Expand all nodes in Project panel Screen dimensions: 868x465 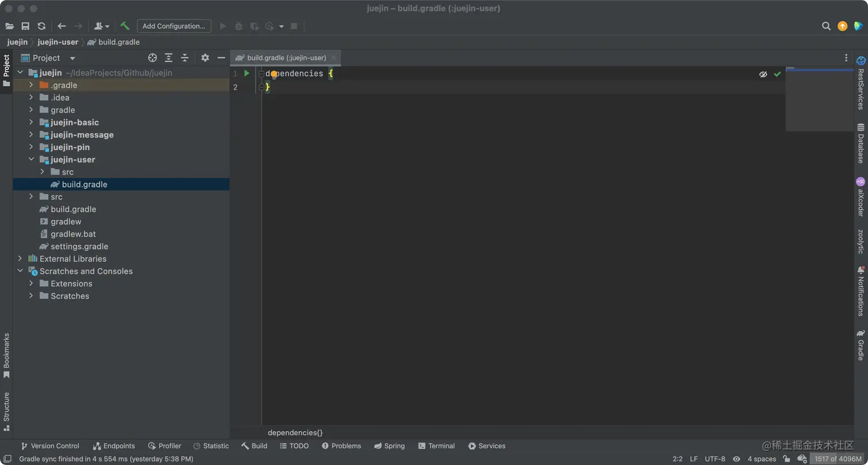[168, 57]
